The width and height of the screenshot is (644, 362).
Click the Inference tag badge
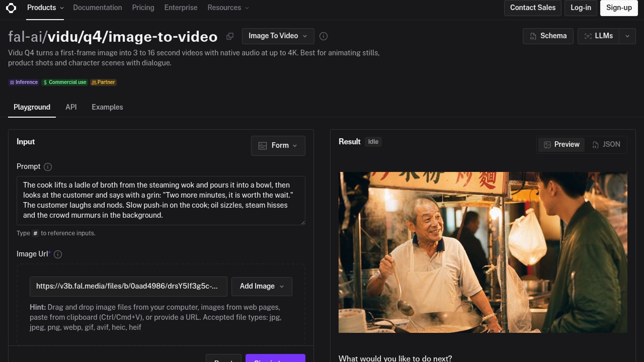click(x=23, y=82)
